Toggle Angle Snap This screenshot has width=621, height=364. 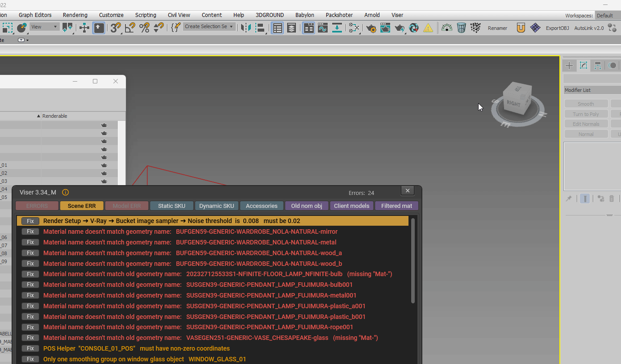point(130,28)
